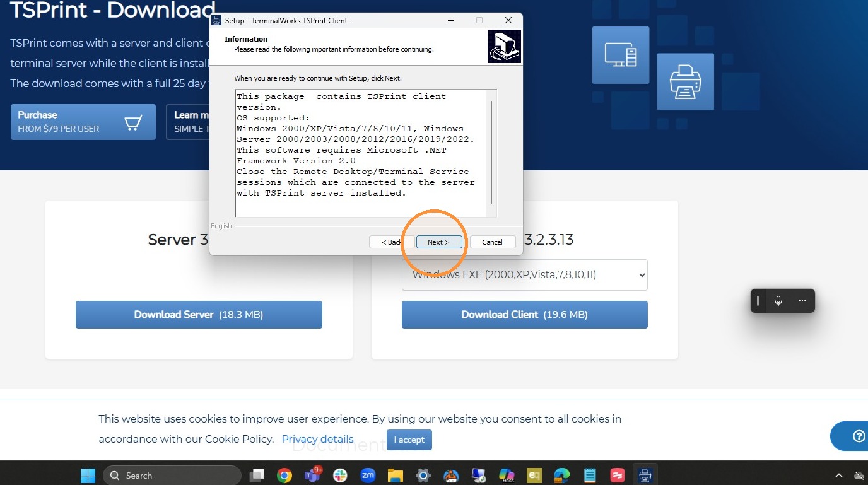This screenshot has width=868, height=485.
Task: Click the Purchase from $79 per user button
Action: click(x=83, y=122)
